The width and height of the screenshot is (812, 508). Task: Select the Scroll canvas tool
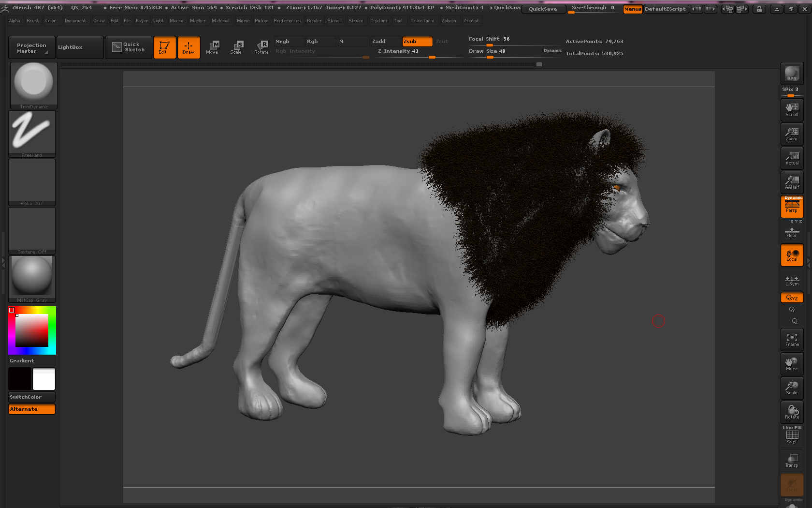792,110
